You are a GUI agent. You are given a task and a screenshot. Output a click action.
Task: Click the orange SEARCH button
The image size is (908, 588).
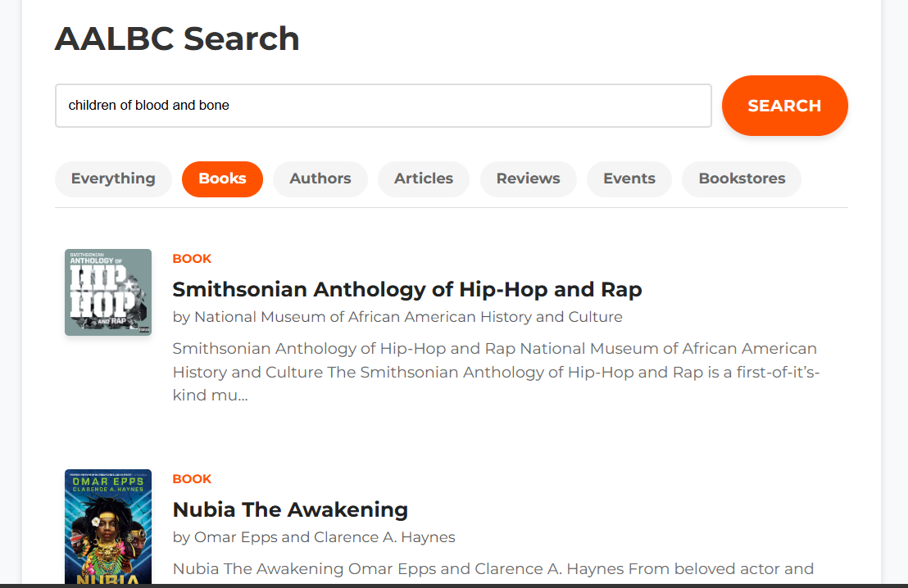(784, 106)
